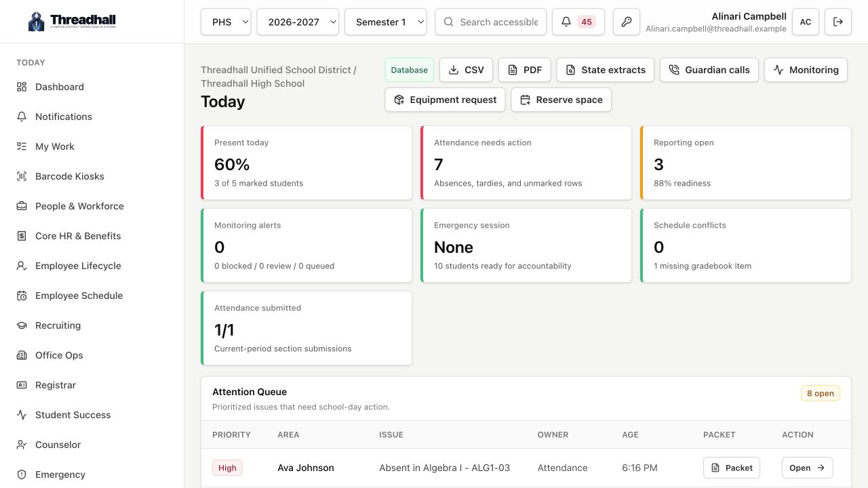Click the Counselor person icon
Screen dimensions: 868x488
(x=22, y=445)
